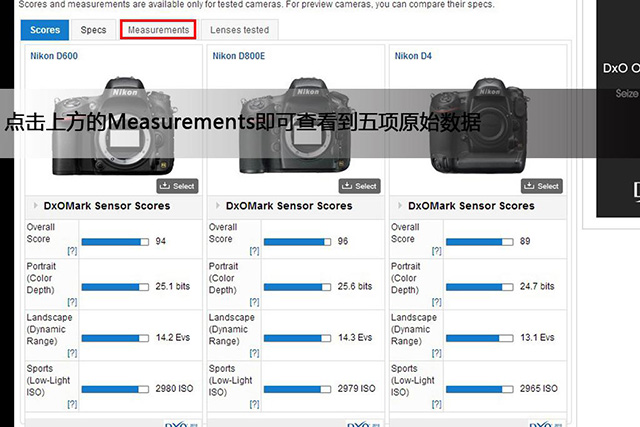Collapse Nikon D4 DxOMark Sensor Scores section
This screenshot has height=427, width=640.
400,205
